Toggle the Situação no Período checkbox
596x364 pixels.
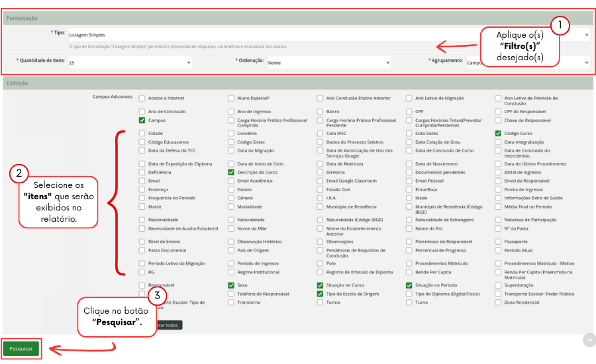[x=409, y=285]
